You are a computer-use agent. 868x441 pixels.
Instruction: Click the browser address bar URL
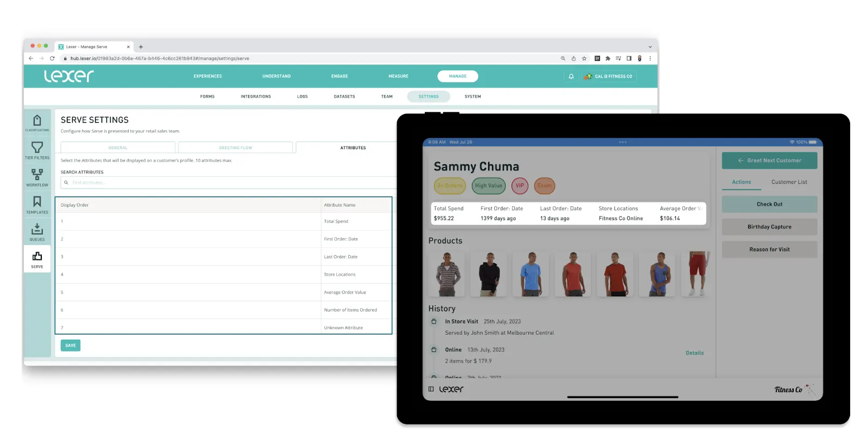159,59
